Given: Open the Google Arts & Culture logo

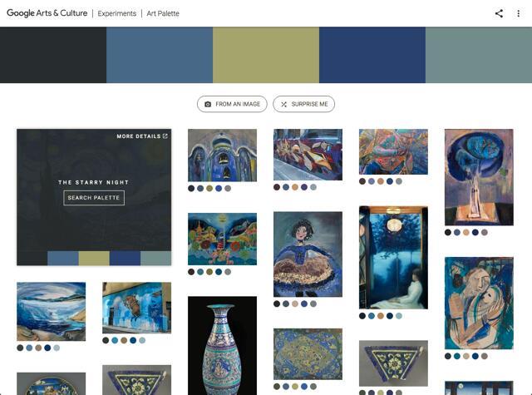Looking at the screenshot, I should 47,13.
